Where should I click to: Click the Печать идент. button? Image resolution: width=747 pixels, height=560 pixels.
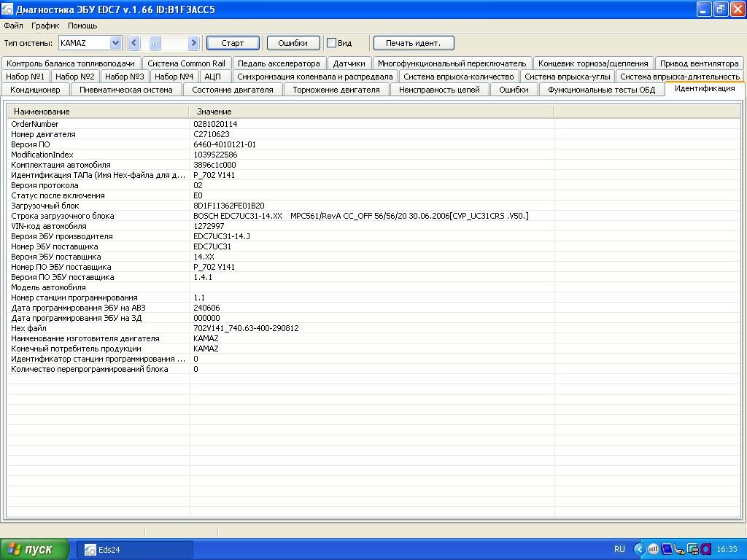click(413, 43)
